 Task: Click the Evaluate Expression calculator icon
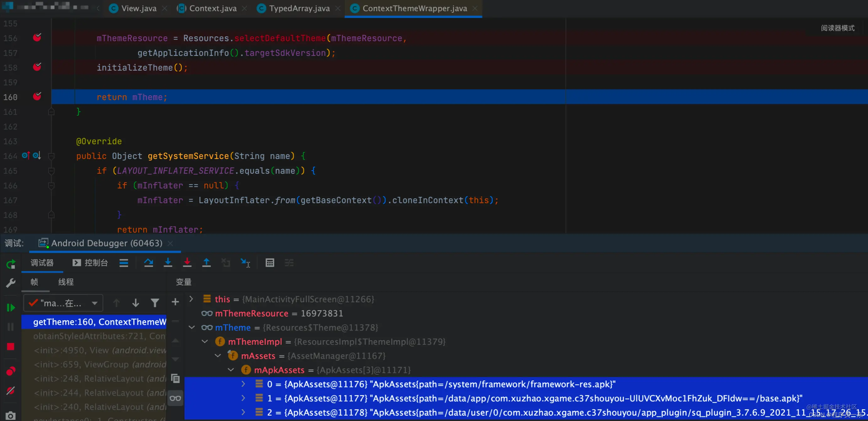(269, 263)
